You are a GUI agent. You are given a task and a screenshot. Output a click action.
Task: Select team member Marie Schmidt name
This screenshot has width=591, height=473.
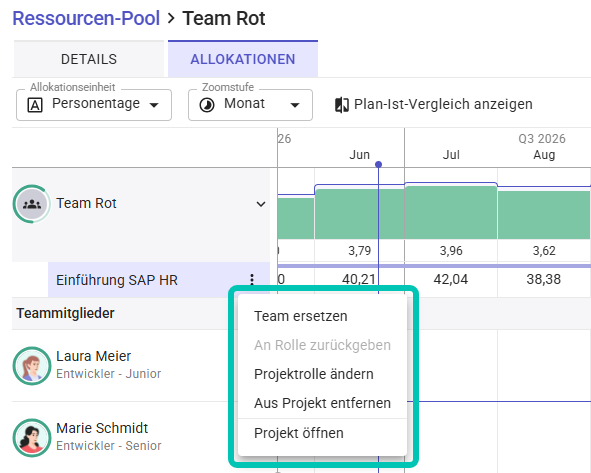(x=102, y=428)
